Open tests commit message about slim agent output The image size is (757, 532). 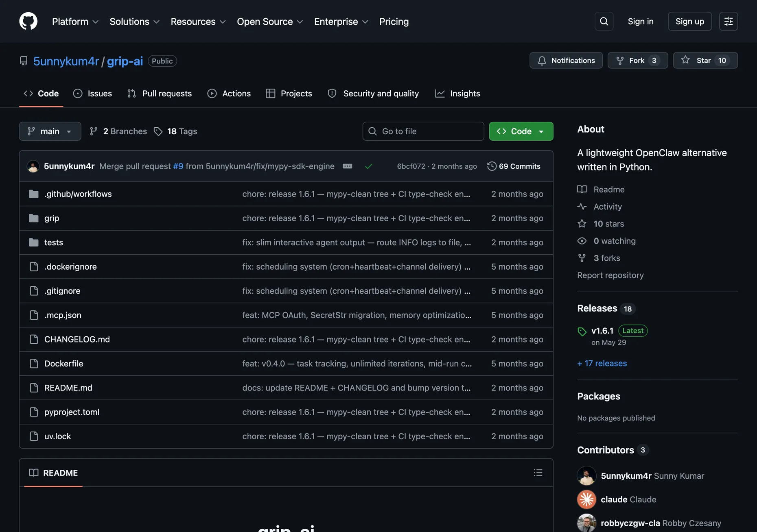click(x=357, y=242)
